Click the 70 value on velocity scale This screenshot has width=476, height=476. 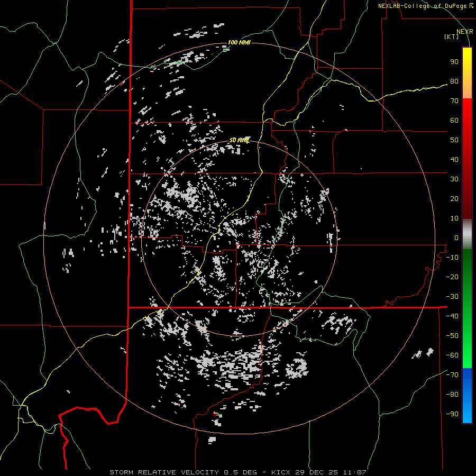pyautogui.click(x=454, y=101)
